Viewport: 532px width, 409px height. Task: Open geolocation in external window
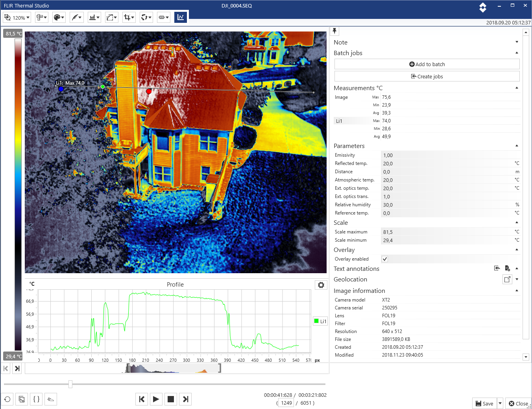507,279
